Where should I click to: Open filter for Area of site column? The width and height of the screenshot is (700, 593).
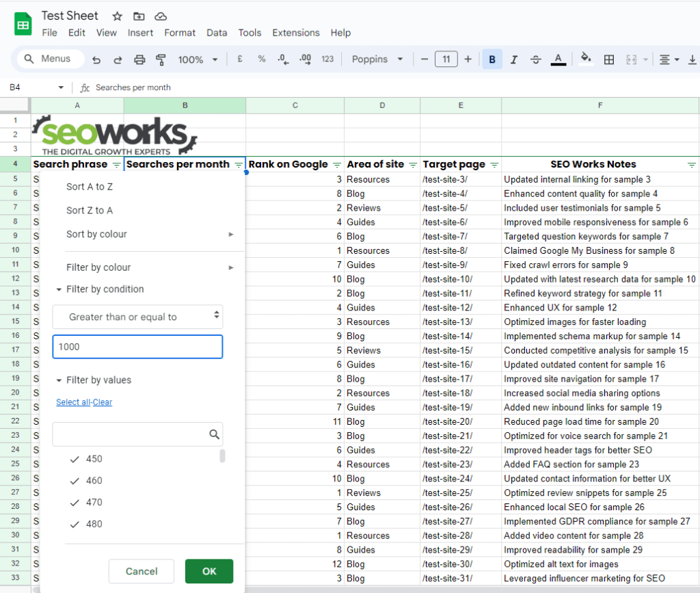[x=413, y=166]
